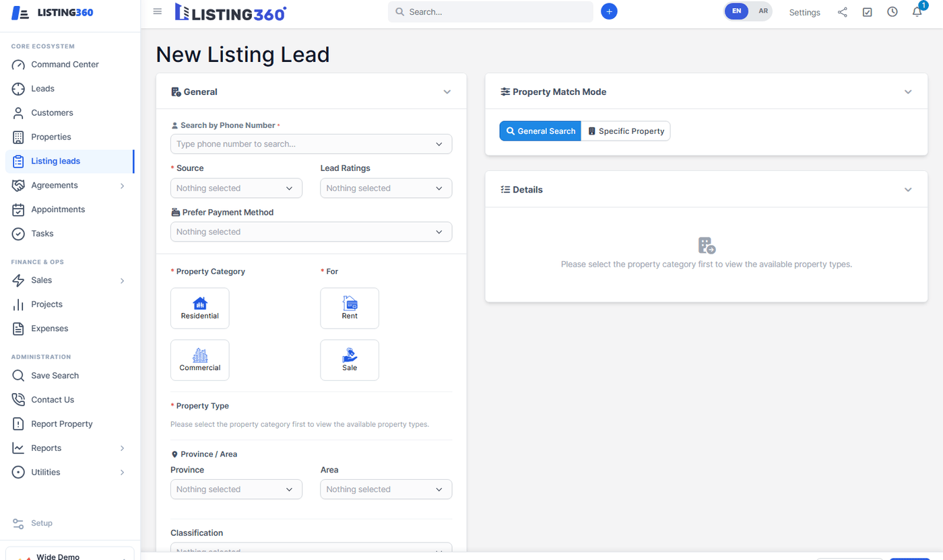Screen dimensions: 943x560
Task: Open Report Property in the sidebar
Action: tap(70, 424)
